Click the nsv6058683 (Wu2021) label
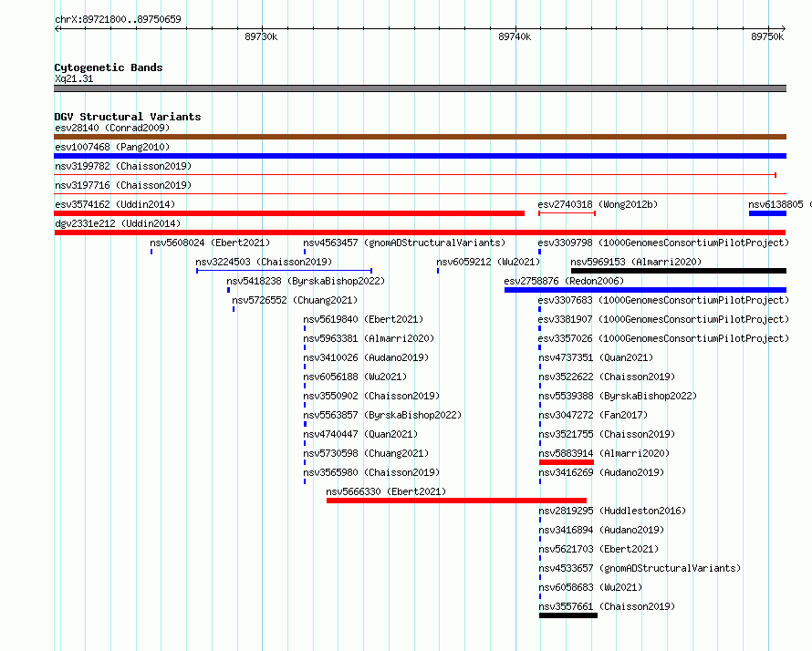 (x=590, y=587)
